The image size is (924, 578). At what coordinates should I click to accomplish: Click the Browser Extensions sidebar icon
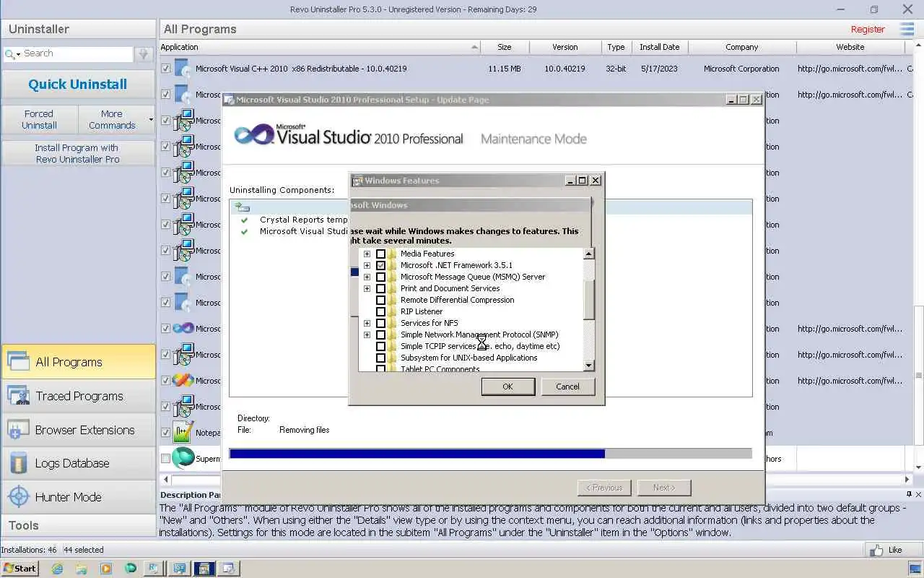pyautogui.click(x=17, y=429)
